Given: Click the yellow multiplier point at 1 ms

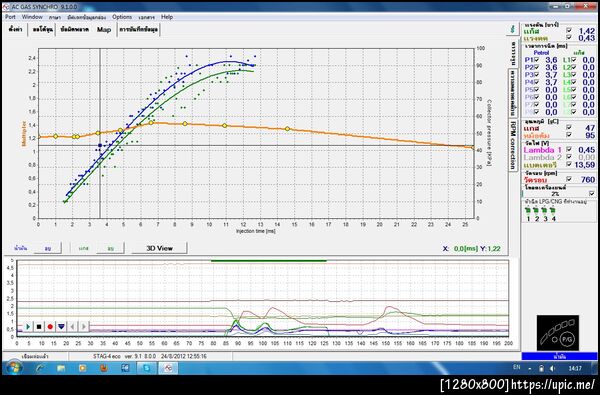Looking at the screenshot, I should [55, 136].
